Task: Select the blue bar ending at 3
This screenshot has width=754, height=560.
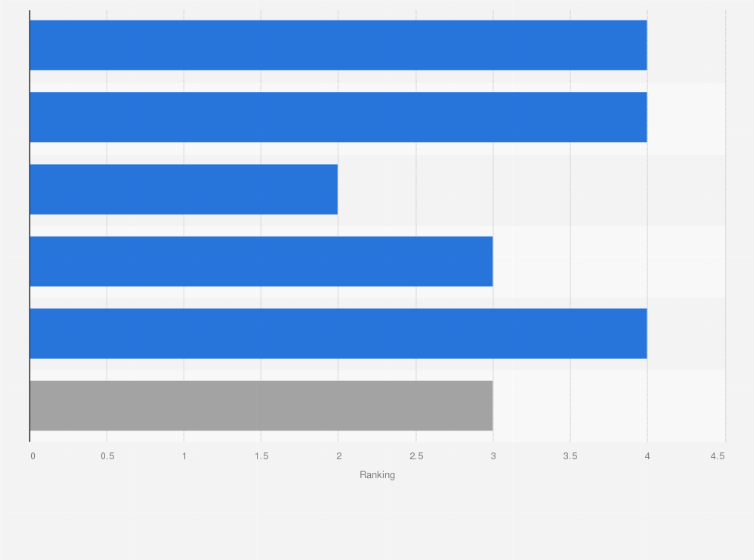Action: pos(261,261)
